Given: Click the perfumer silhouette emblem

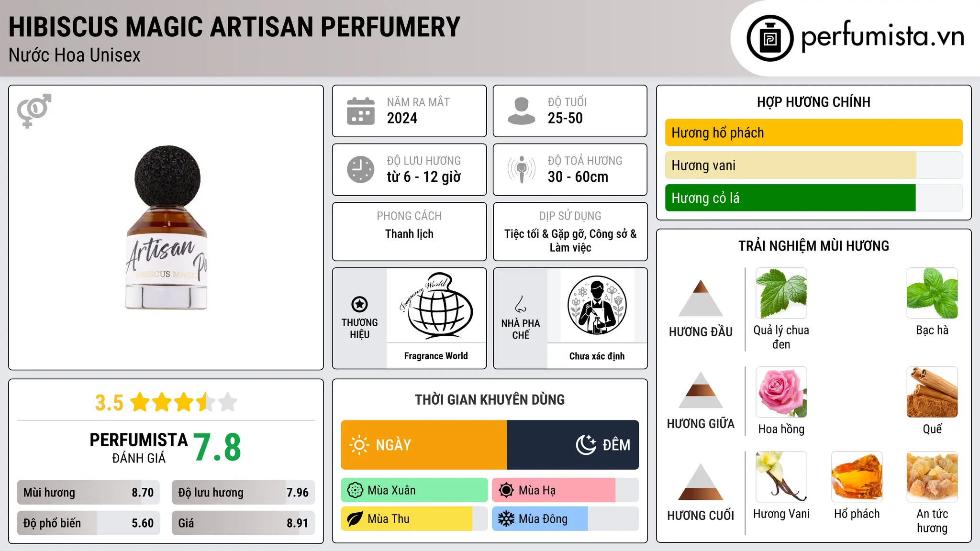Looking at the screenshot, I should click(597, 305).
